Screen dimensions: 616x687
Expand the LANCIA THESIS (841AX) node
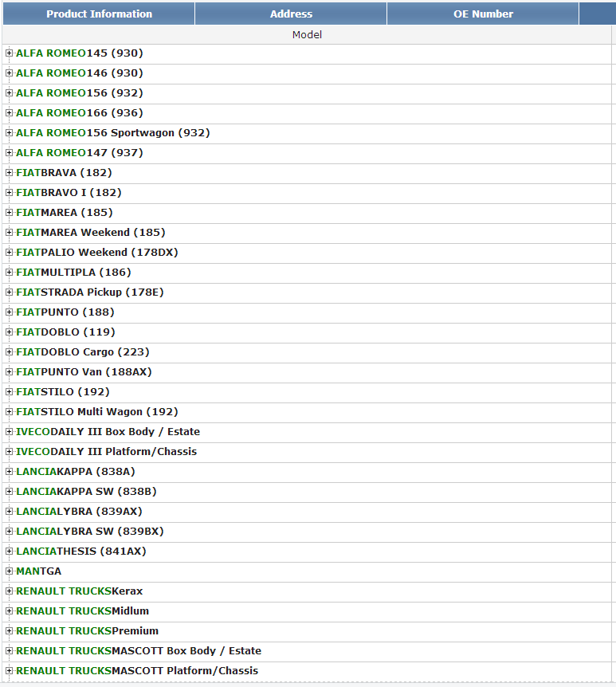tap(9, 552)
